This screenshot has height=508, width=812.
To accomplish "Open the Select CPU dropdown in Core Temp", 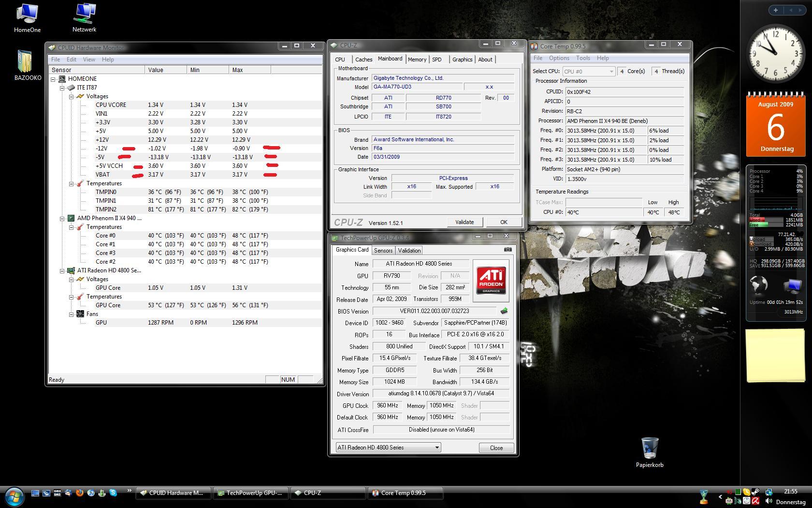I will tap(588, 71).
